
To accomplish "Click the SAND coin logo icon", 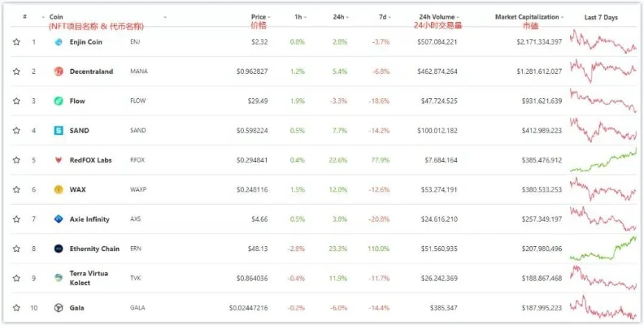I will point(59,130).
